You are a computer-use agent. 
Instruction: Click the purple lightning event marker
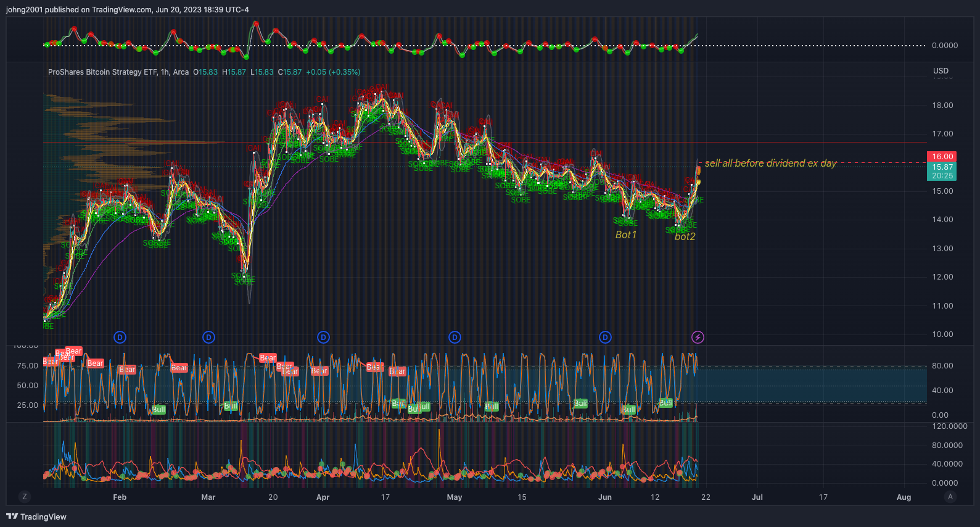tap(698, 337)
